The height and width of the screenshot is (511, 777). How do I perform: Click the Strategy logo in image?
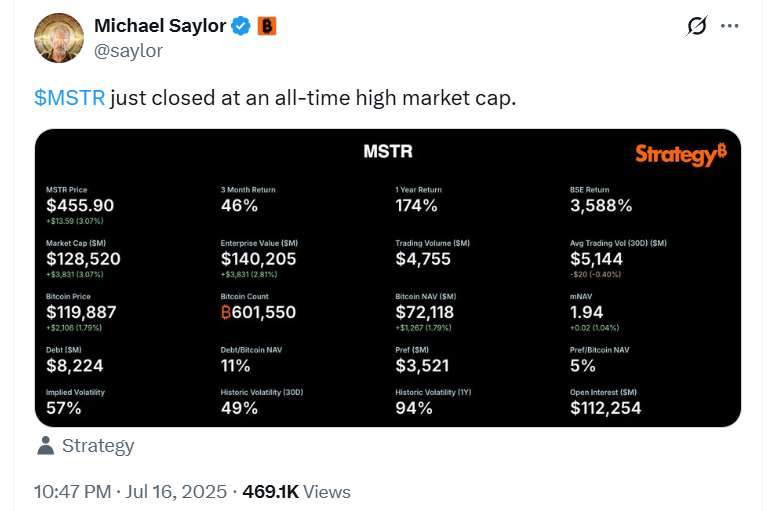[x=681, y=155]
